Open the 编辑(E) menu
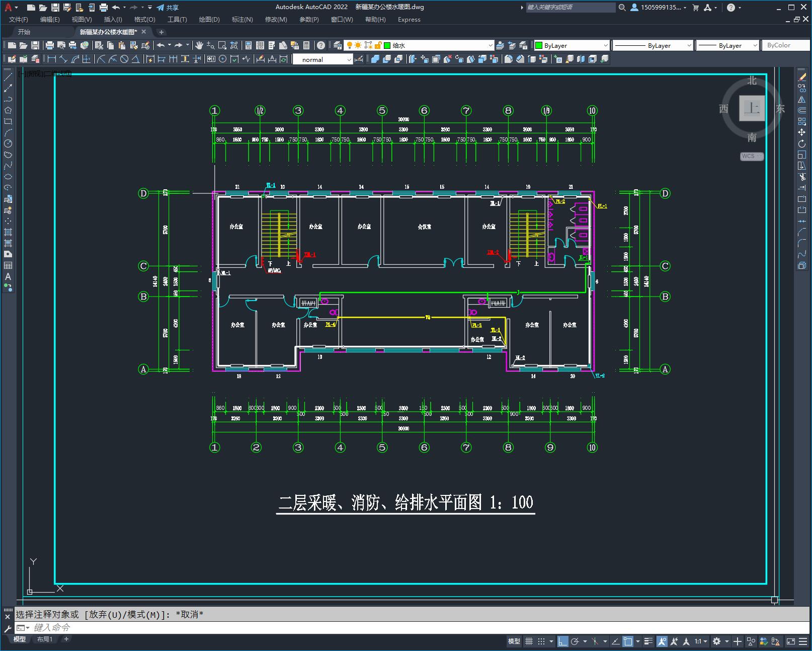Viewport: 812px width, 651px height. pos(50,19)
